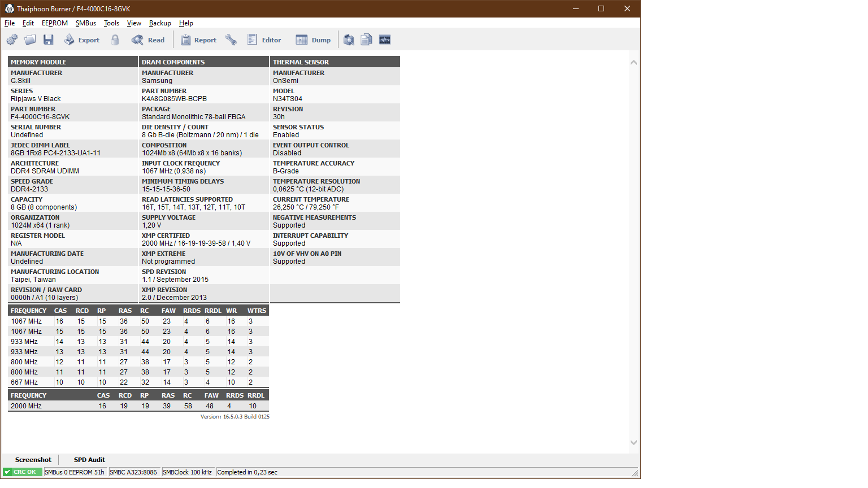Click the Dump toolbar button

[314, 40]
